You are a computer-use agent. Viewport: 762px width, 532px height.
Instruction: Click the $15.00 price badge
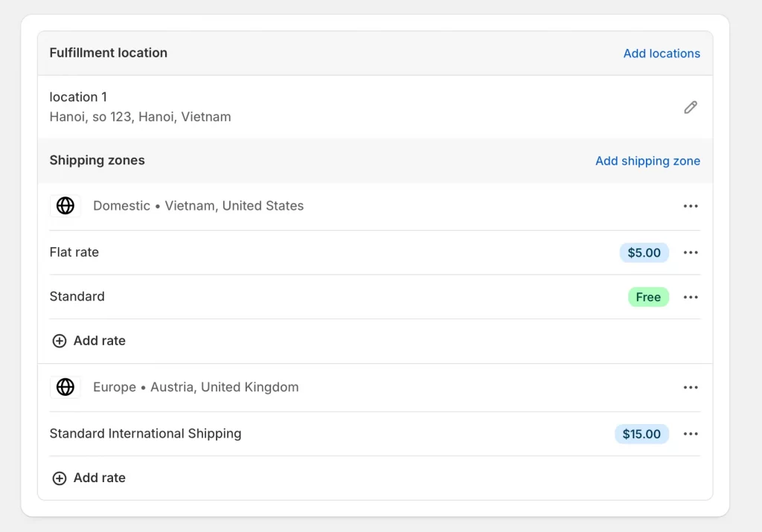[641, 435]
